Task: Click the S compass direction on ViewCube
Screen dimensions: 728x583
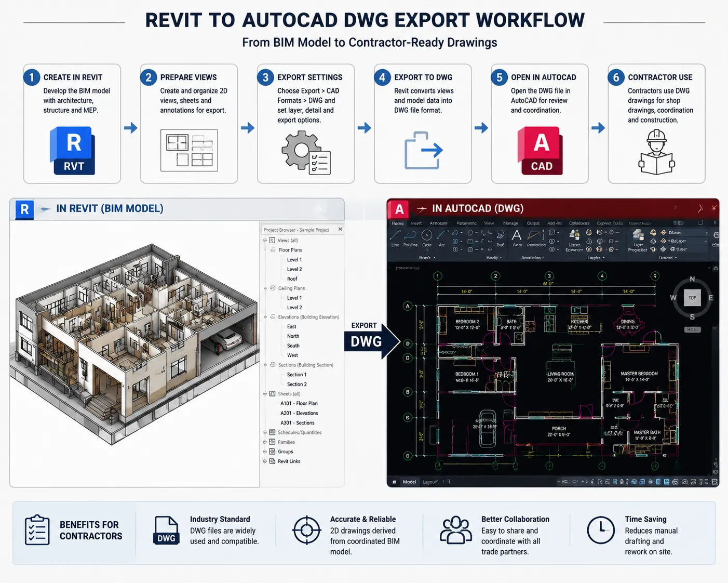Action: click(x=692, y=316)
